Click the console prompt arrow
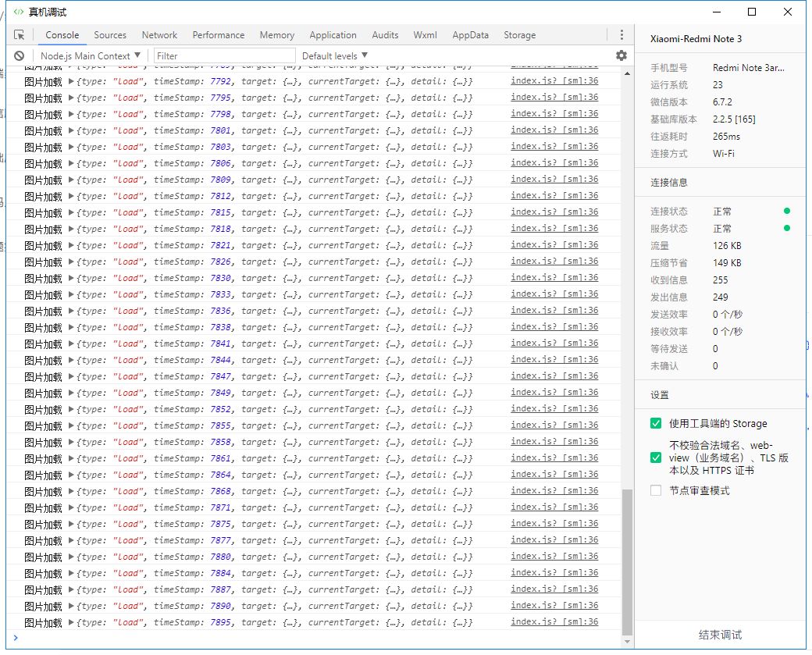The image size is (812, 655). pyautogui.click(x=16, y=637)
